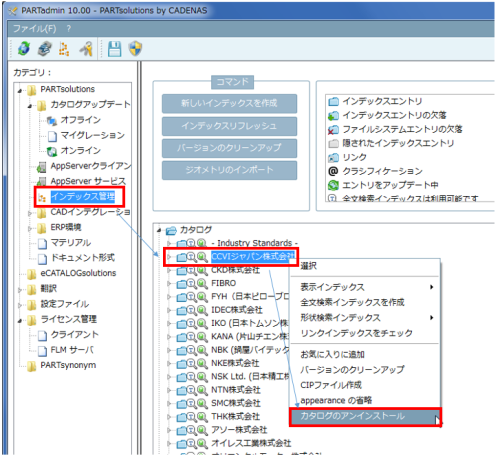Click the FIBRO full-text search index icon
This screenshot has width=500, height=456.
click(x=191, y=284)
